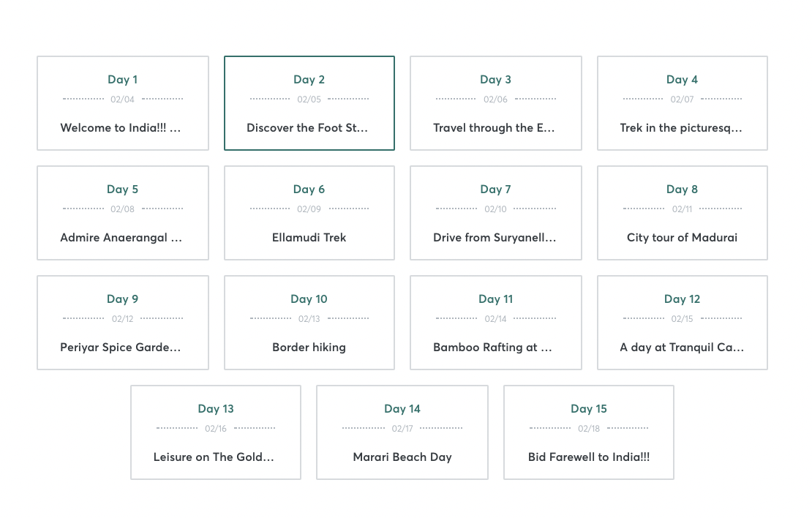Viewport: 812px width, 518px height.
Task: Select the Border hiking day card
Action: point(309,323)
